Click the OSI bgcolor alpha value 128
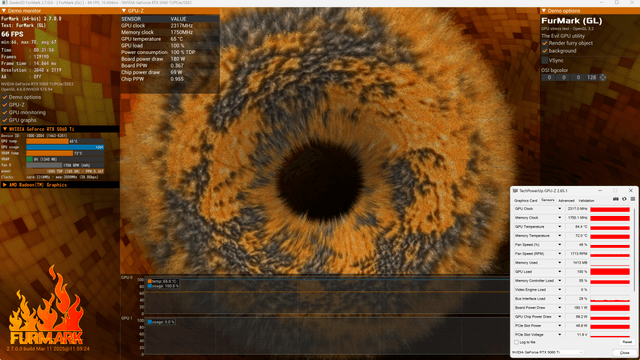Image resolution: width=640 pixels, height=360 pixels. (x=591, y=78)
